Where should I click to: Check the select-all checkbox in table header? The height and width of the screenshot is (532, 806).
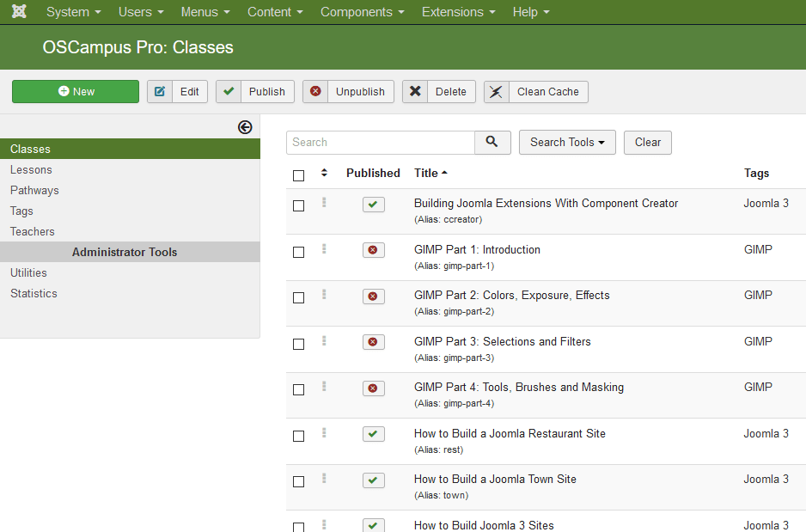coord(299,176)
